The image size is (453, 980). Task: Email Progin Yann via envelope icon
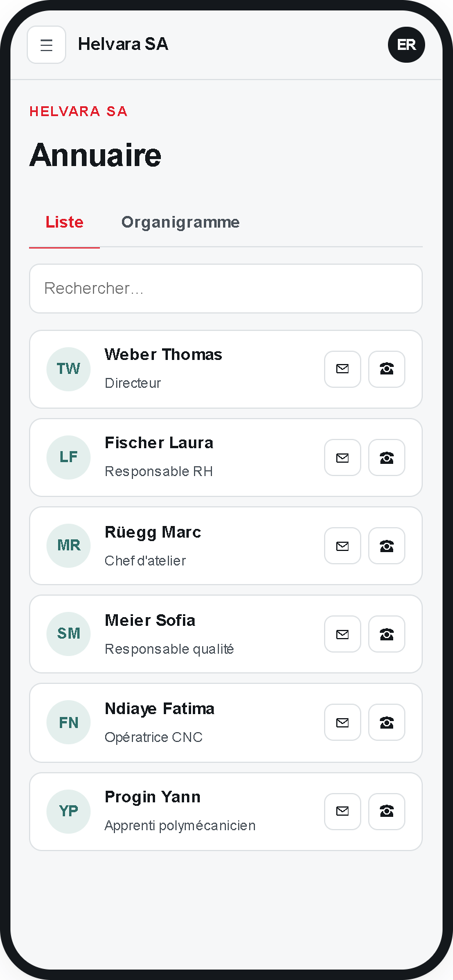(x=343, y=811)
